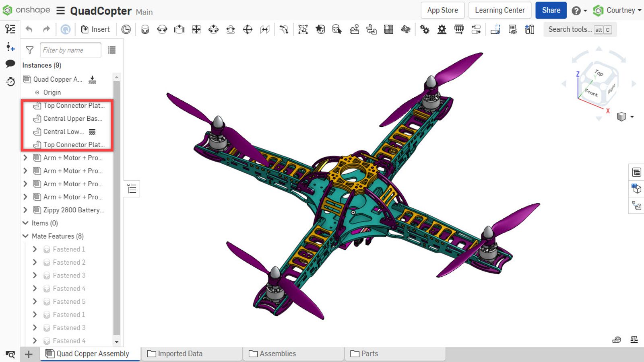The width and height of the screenshot is (644, 362).
Task: Click the Share button
Action: point(551,10)
